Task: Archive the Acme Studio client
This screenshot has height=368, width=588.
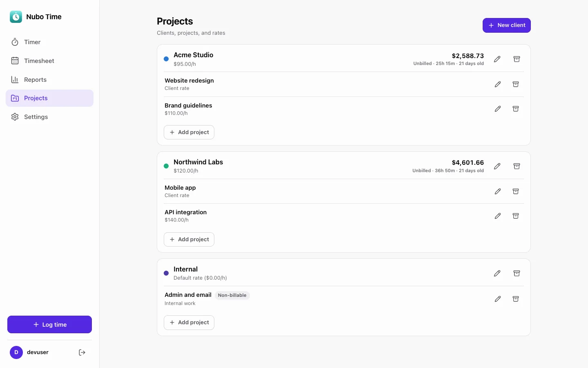Action: point(517,59)
